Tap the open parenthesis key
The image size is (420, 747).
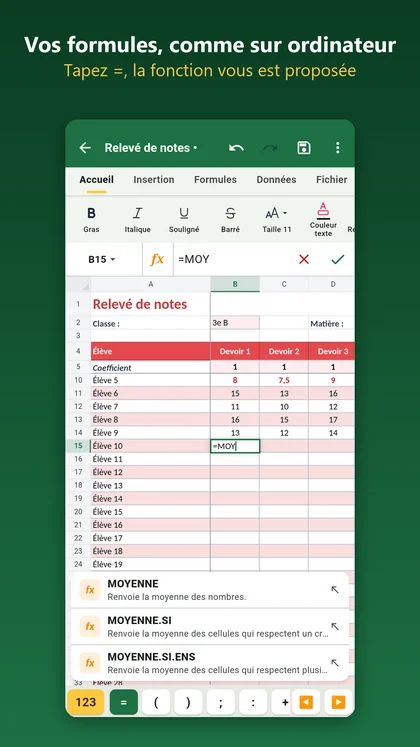click(156, 702)
